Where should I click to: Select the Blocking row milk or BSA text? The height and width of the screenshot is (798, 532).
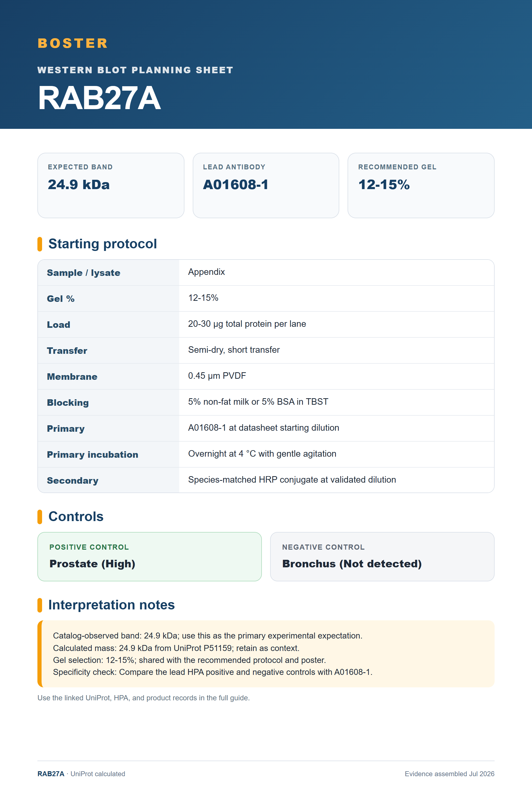click(x=258, y=402)
